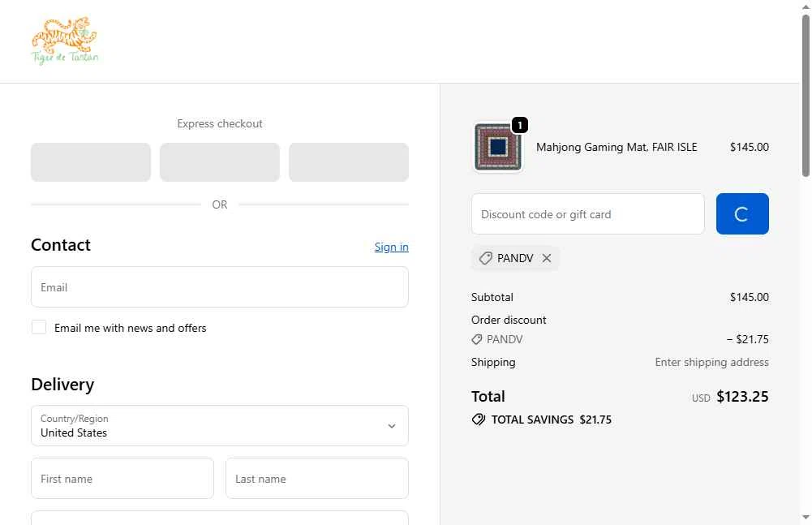Viewport: 812px width, 525px height.
Task: Focus the Discount code or gift card field
Action: click(x=588, y=213)
